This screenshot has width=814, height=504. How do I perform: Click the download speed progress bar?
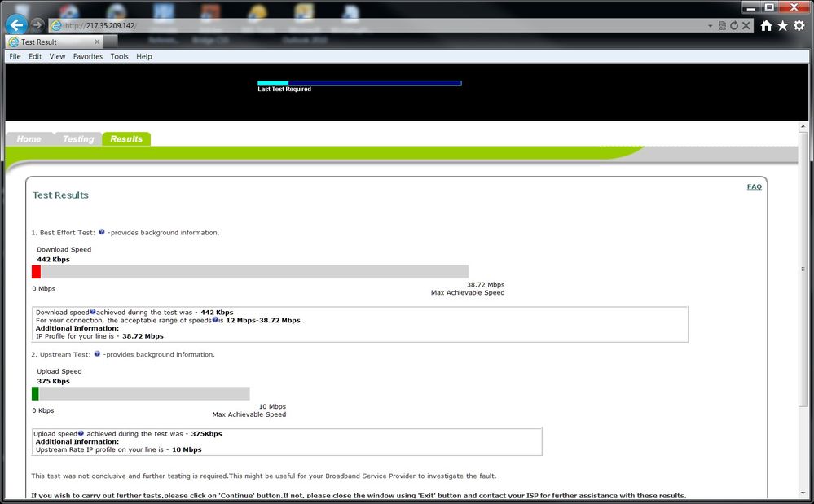pos(250,272)
